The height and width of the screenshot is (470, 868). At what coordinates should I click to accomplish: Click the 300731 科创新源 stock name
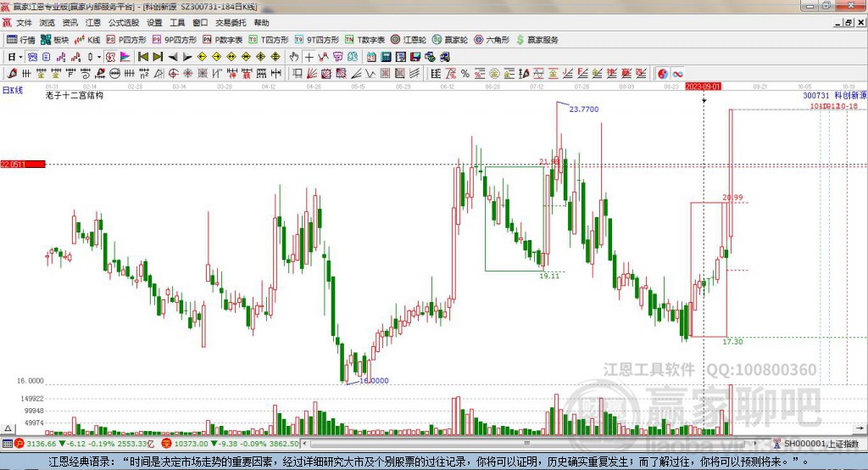[x=835, y=95]
